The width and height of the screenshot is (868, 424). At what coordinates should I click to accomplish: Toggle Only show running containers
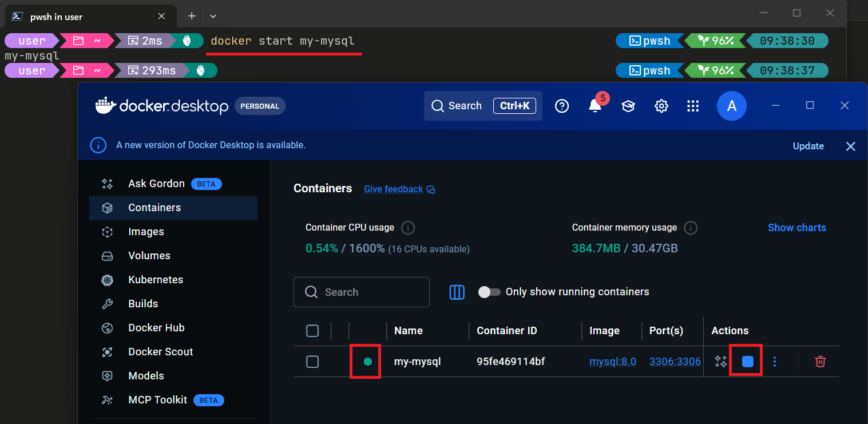point(489,292)
